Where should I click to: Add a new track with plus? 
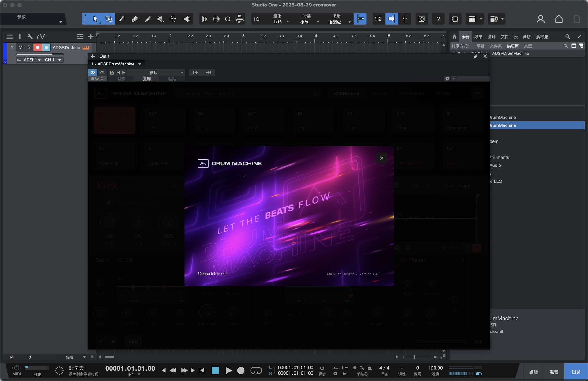[x=91, y=37]
